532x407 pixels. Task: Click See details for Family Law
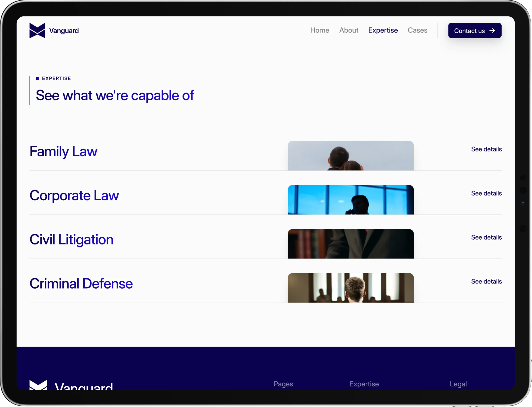point(486,149)
